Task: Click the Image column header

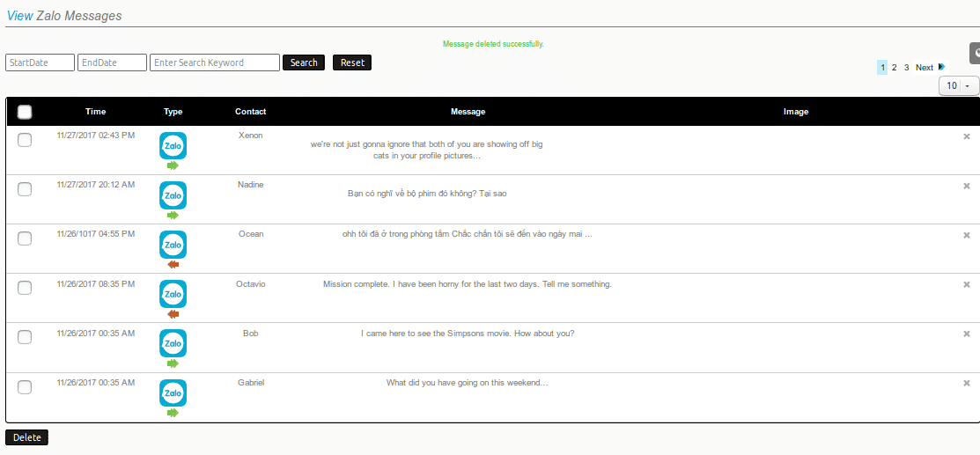Action: [796, 112]
